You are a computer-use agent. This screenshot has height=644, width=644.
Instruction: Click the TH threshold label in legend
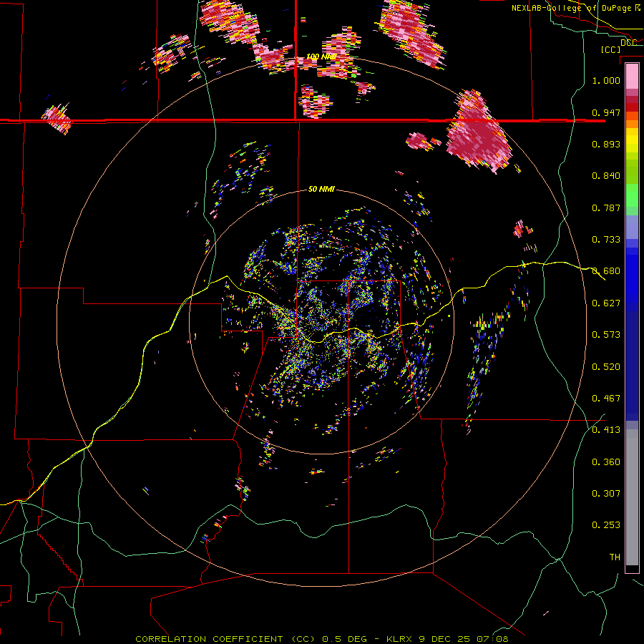(615, 557)
